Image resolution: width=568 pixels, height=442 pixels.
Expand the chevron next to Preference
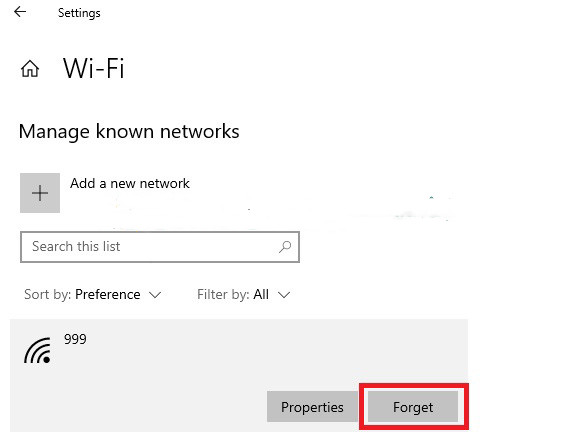pos(155,295)
